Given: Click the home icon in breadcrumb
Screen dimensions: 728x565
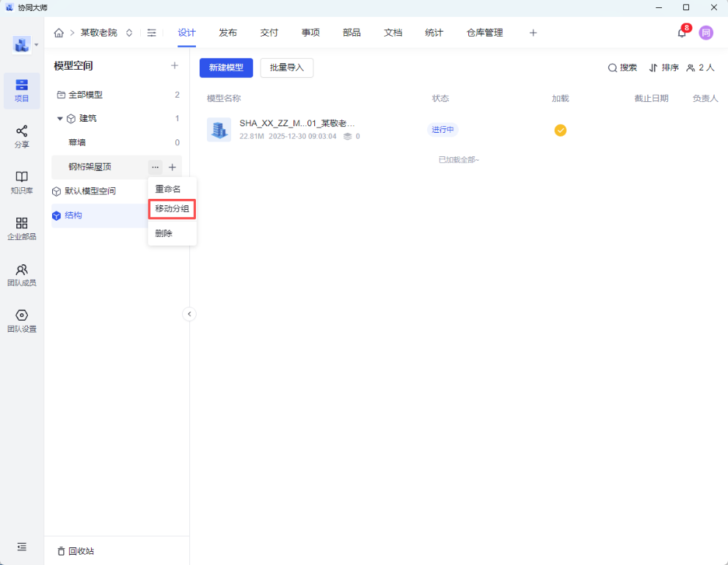Looking at the screenshot, I should [59, 33].
